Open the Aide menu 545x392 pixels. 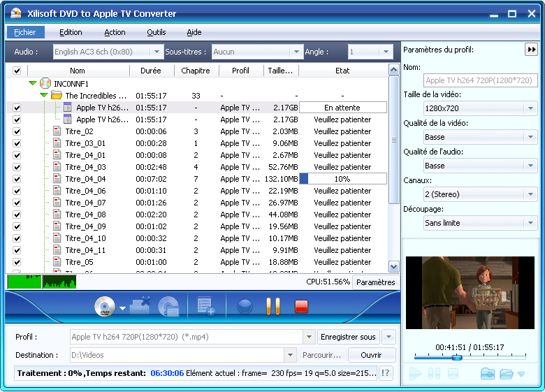coord(194,32)
